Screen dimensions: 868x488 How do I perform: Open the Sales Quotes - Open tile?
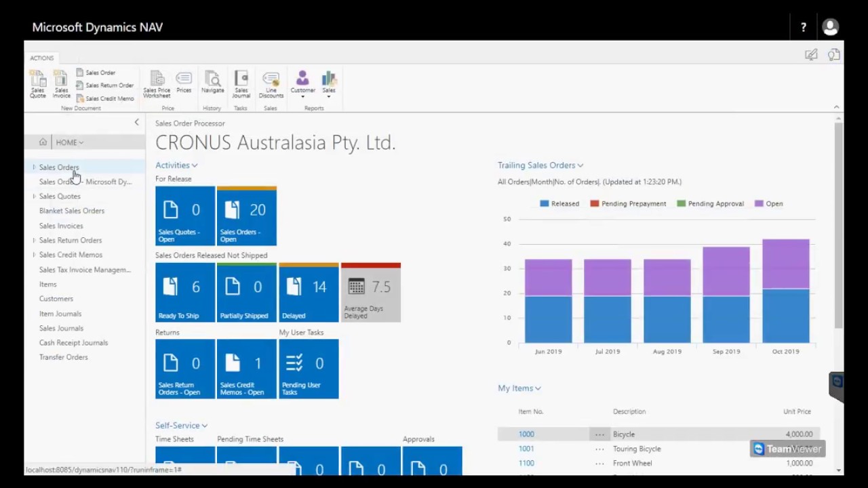point(185,216)
